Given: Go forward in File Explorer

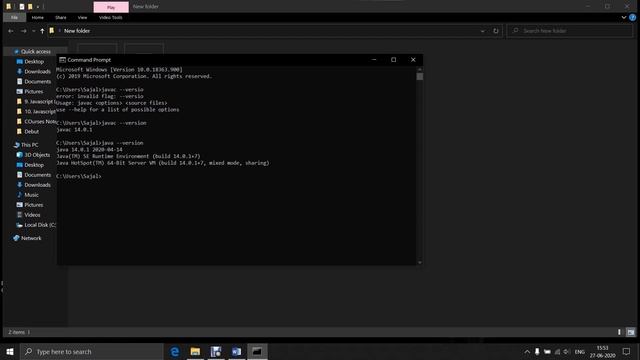Looking at the screenshot, I should pyautogui.click(x=24, y=31).
